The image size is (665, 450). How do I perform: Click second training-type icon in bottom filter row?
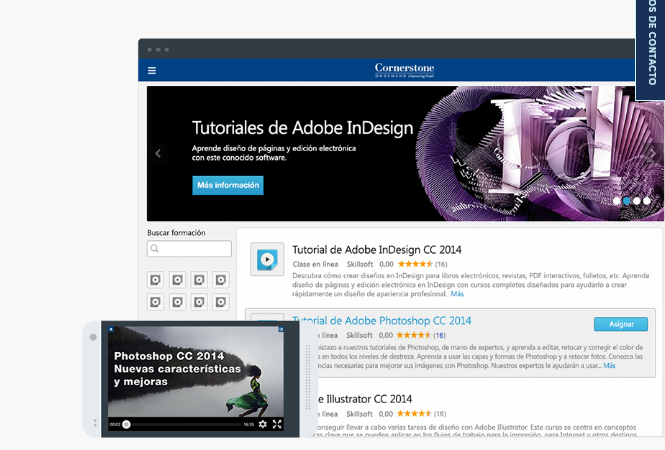pyautogui.click(x=177, y=302)
